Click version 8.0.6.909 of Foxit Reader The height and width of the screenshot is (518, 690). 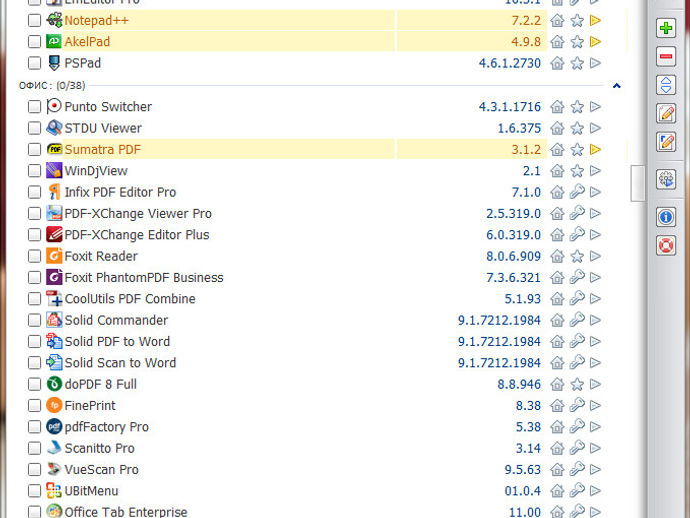[513, 256]
